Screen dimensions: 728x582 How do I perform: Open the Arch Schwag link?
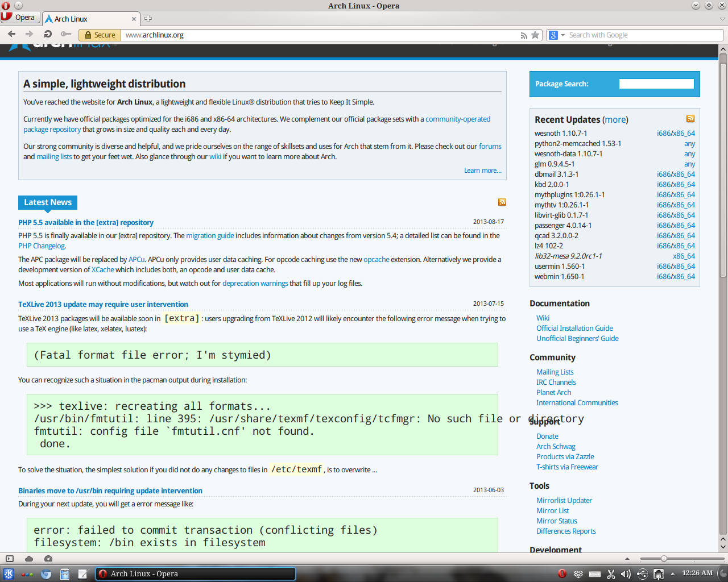556,446
